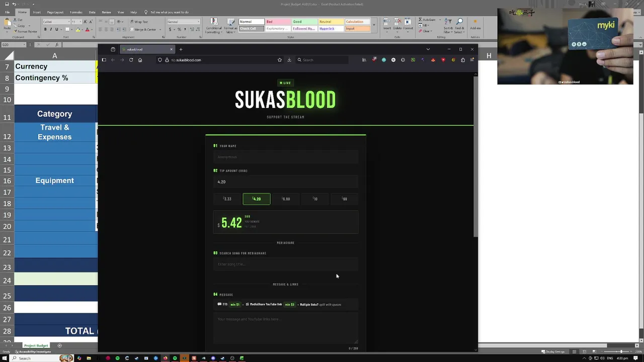644x362 pixels.
Task: Open Excel number format dropdown
Action: coord(198,22)
